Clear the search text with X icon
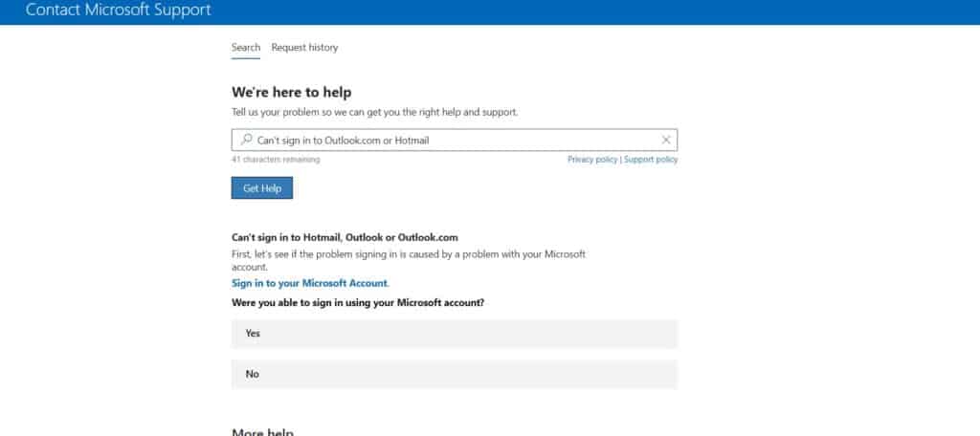980x436 pixels. [666, 140]
